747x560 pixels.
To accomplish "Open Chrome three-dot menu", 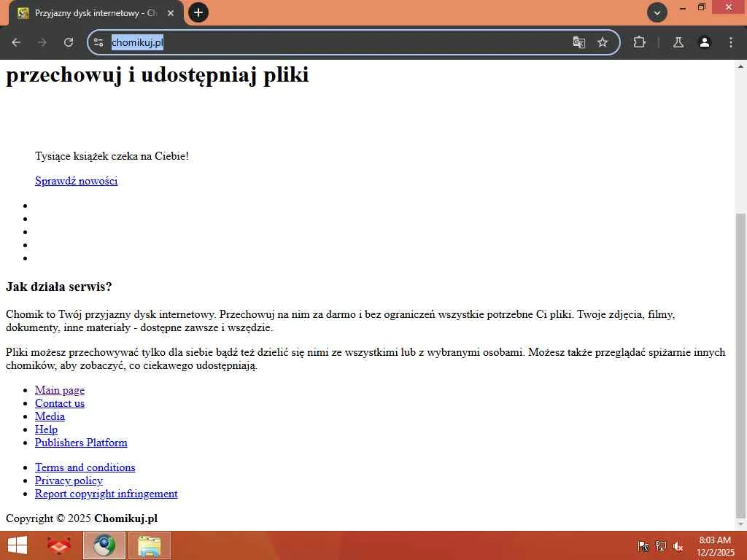I will point(731,42).
